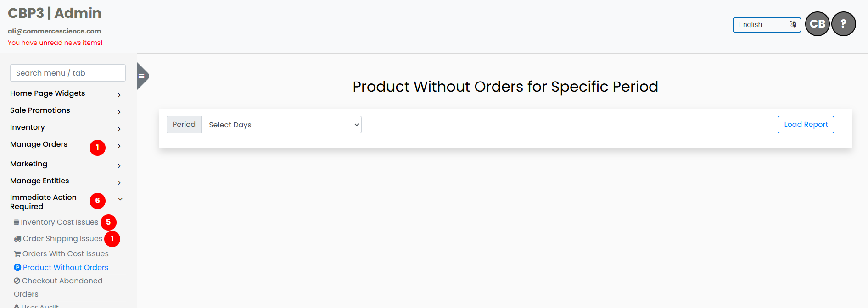Open the Select Days period dropdown
Screen dimensions: 868x308
tap(281, 125)
